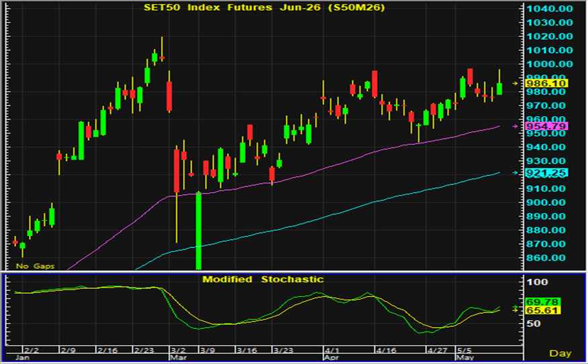Click the yellow 65.61 stochastic value
This screenshot has width=588, height=364.
(543, 310)
